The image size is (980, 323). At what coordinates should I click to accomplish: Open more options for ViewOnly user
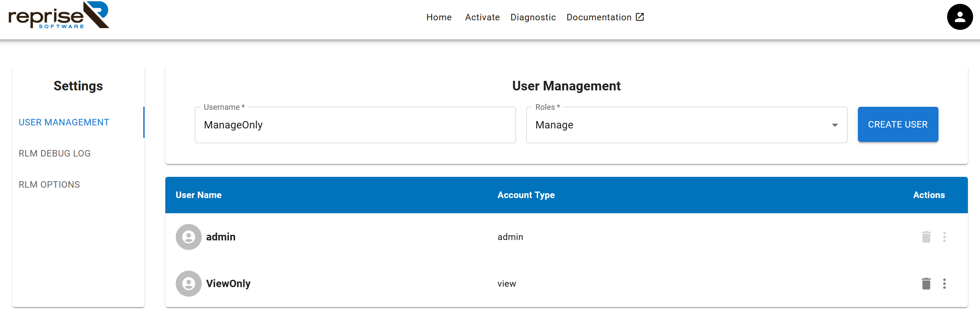coord(944,284)
